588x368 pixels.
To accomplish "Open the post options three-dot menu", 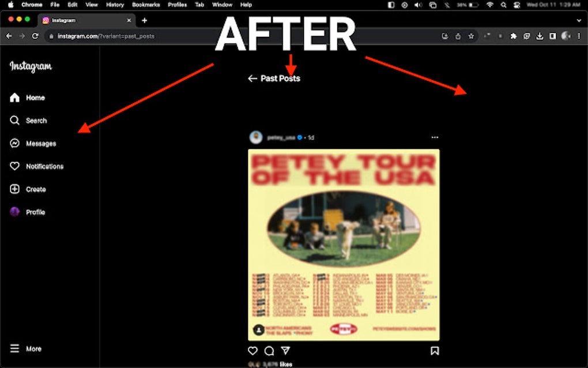I will tap(435, 137).
